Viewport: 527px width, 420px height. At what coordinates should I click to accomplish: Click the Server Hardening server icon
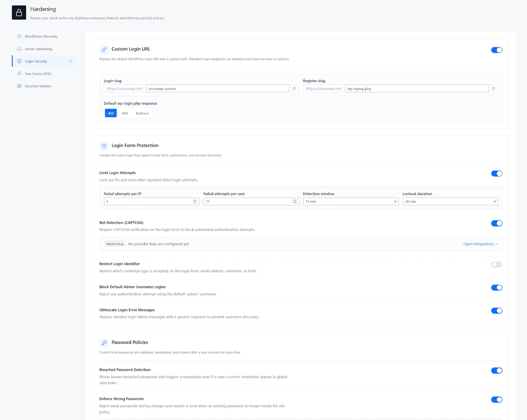pos(19,48)
